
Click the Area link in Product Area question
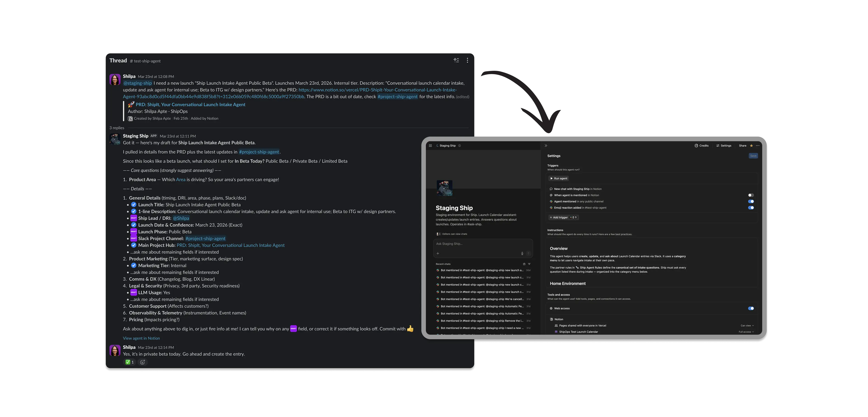[x=181, y=179]
